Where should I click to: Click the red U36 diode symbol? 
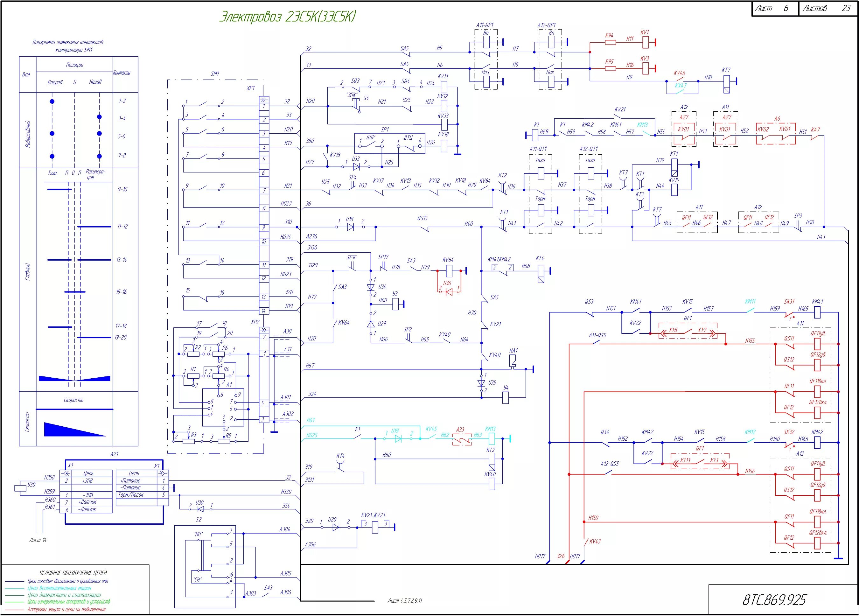click(x=449, y=292)
